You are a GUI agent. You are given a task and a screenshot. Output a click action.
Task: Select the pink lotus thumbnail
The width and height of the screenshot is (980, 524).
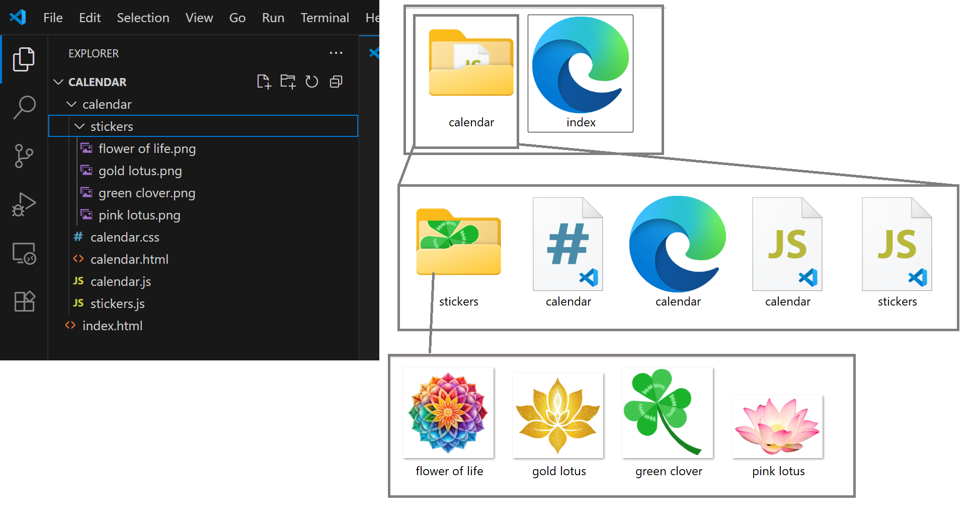click(777, 426)
